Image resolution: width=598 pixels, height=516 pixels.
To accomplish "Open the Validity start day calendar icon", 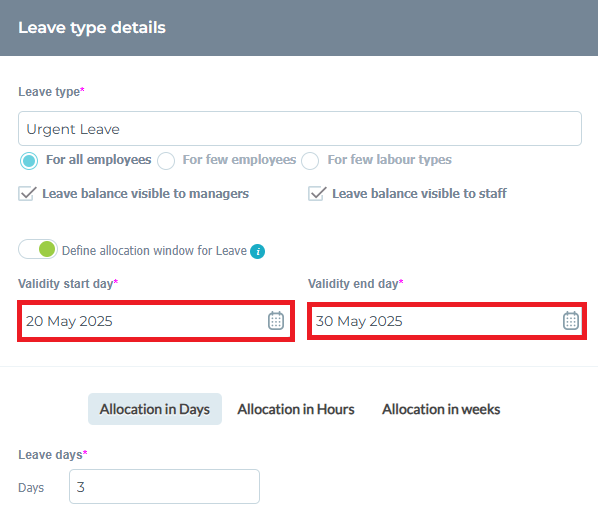I will click(276, 320).
